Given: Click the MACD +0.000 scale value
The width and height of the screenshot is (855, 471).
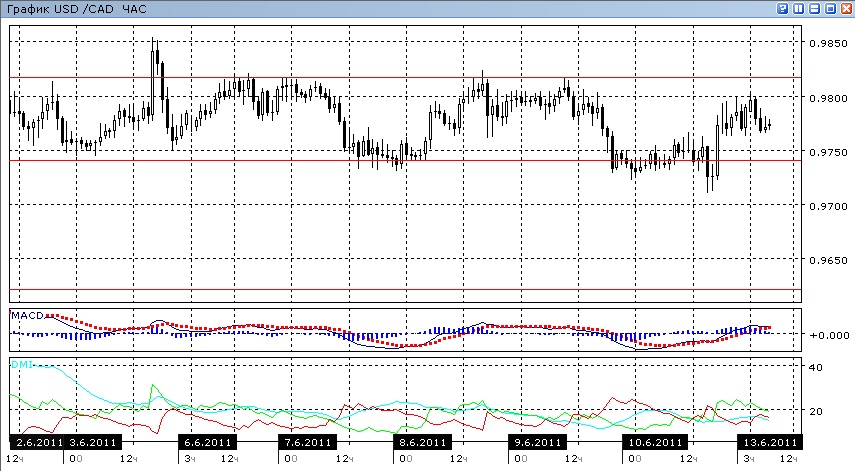Looking at the screenshot, I should (x=829, y=335).
